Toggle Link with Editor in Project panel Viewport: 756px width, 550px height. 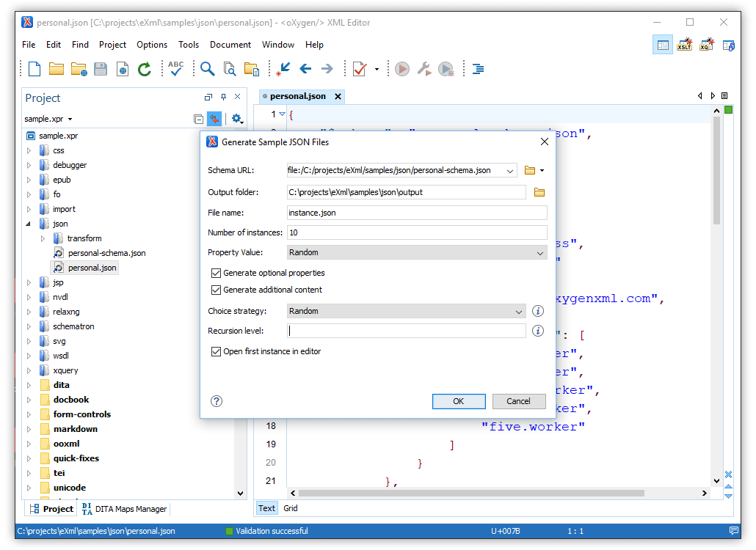214,119
